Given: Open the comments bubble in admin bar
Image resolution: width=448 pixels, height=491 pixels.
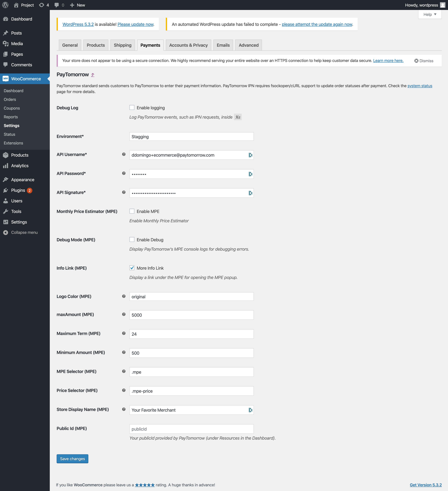Looking at the screenshot, I should coord(56,5).
